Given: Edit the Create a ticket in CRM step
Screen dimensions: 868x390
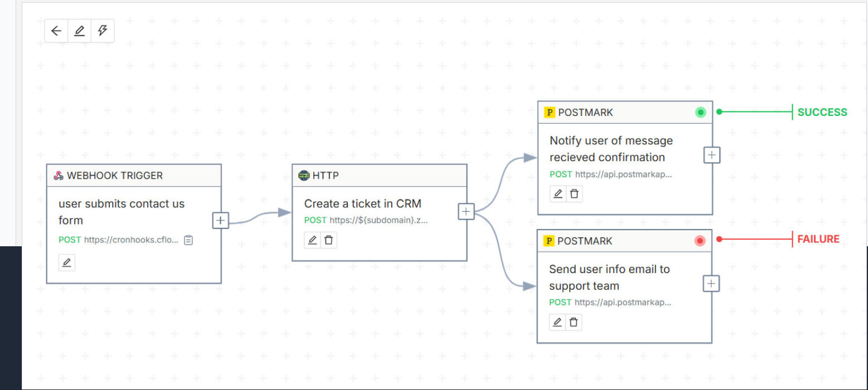Looking at the screenshot, I should (312, 240).
